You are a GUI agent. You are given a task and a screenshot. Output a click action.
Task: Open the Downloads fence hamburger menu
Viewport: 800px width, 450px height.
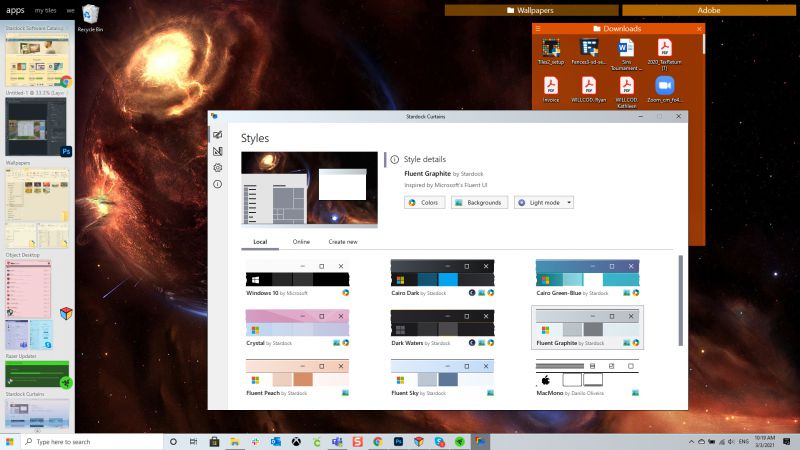539,29
